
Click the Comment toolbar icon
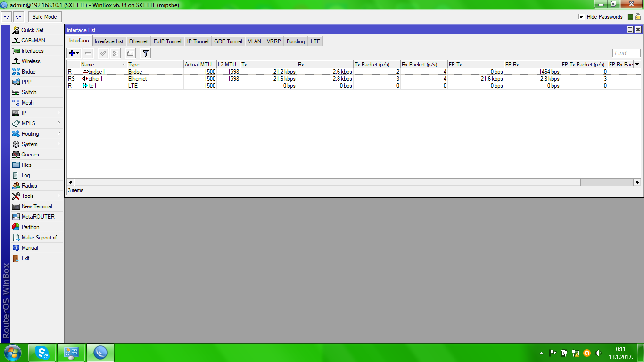pyautogui.click(x=130, y=53)
